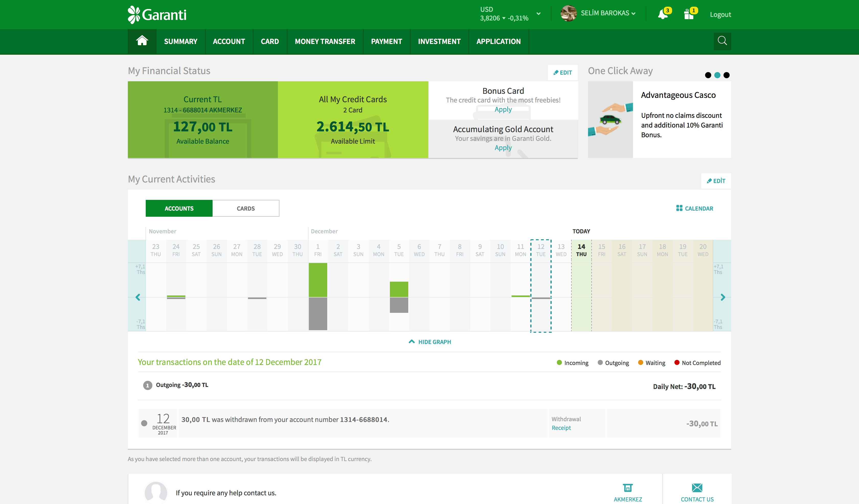Click the gray outgoing bar on December 5
Image resolution: width=859 pixels, height=504 pixels.
399,305
